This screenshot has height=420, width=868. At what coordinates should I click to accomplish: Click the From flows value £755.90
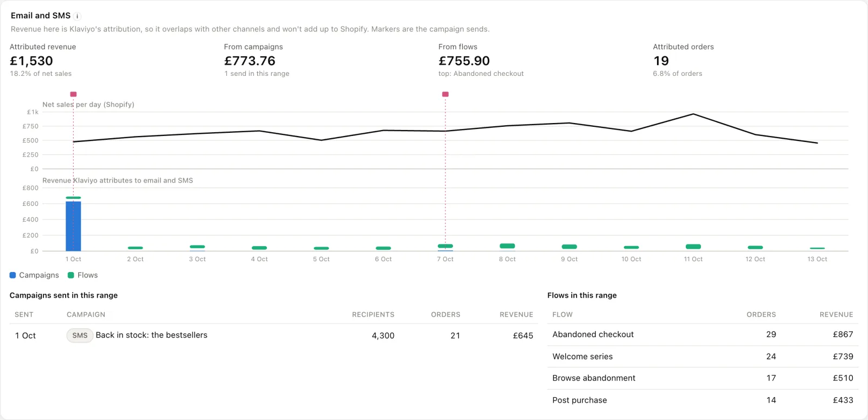click(464, 61)
